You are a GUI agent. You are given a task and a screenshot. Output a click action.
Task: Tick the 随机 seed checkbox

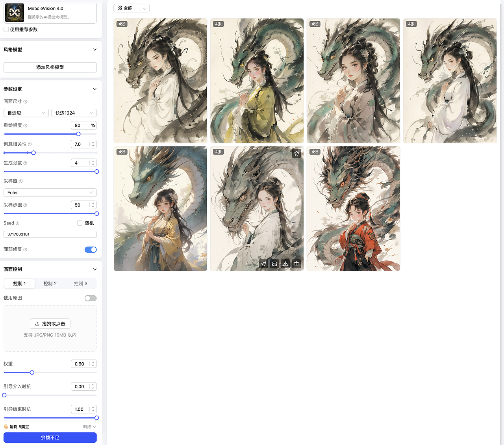[80, 223]
